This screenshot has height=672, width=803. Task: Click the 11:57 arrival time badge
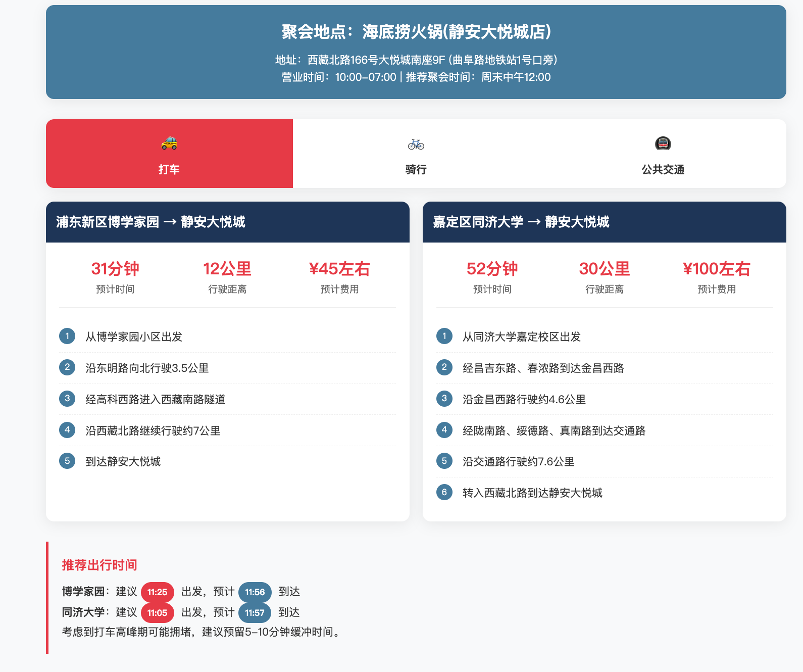pyautogui.click(x=255, y=613)
